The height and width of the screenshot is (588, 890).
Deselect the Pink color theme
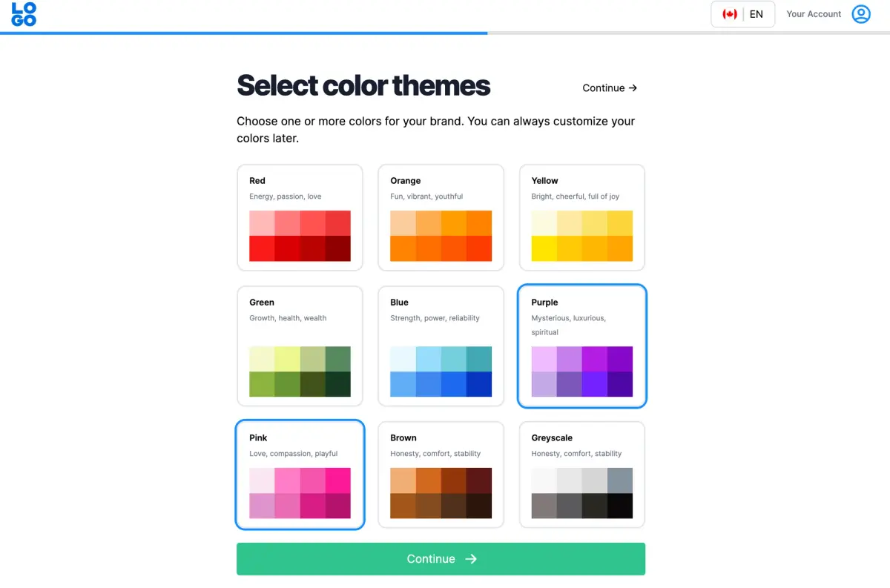300,475
